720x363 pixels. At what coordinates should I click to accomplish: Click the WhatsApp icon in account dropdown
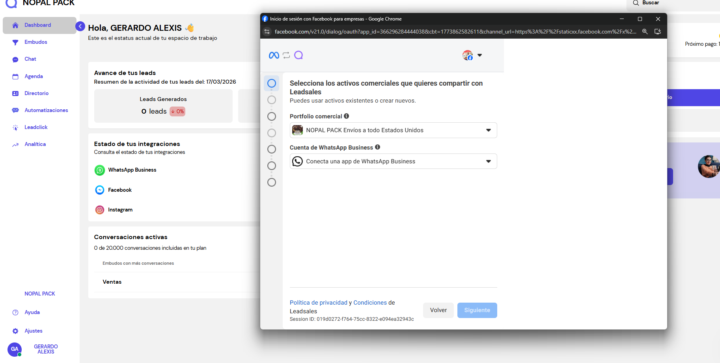pyautogui.click(x=298, y=162)
